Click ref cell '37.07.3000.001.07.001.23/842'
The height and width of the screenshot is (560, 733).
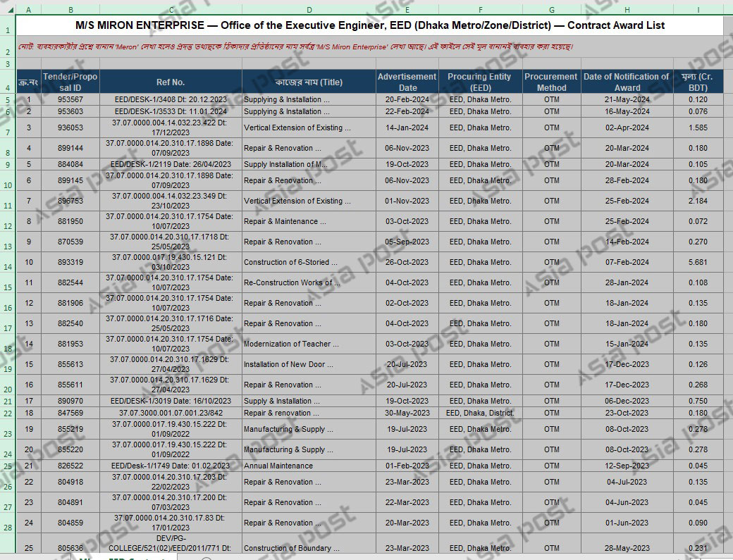click(171, 413)
